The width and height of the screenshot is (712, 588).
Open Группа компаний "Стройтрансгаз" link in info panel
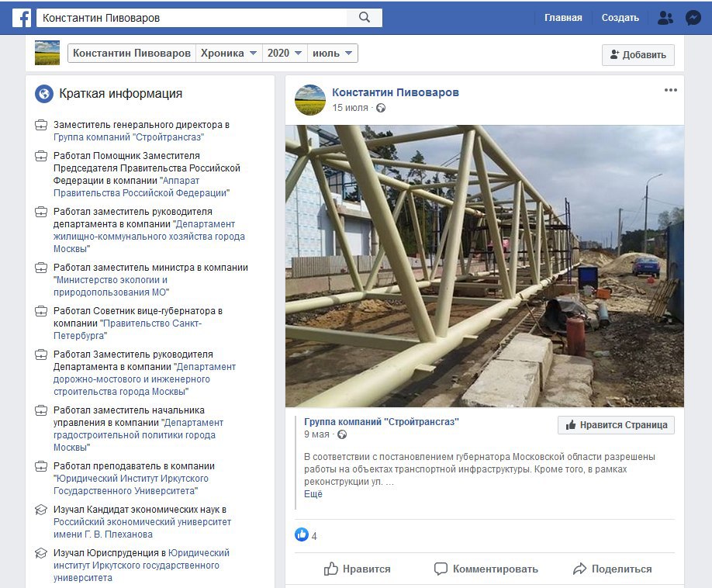[x=129, y=137]
